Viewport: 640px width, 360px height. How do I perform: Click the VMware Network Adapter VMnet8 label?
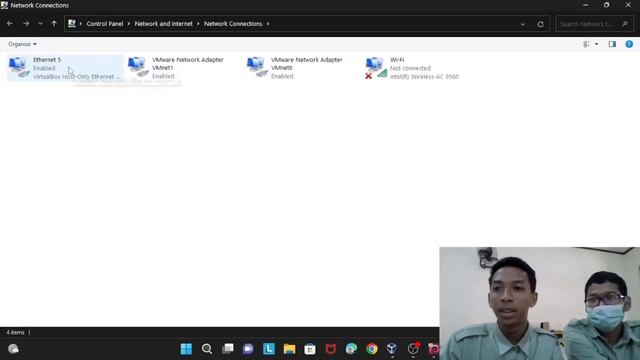(307, 63)
